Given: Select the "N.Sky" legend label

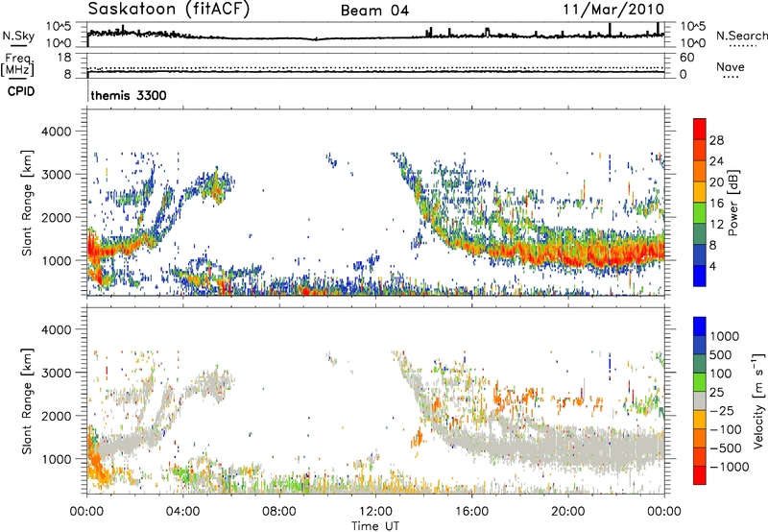Looking at the screenshot, I should tap(18, 36).
